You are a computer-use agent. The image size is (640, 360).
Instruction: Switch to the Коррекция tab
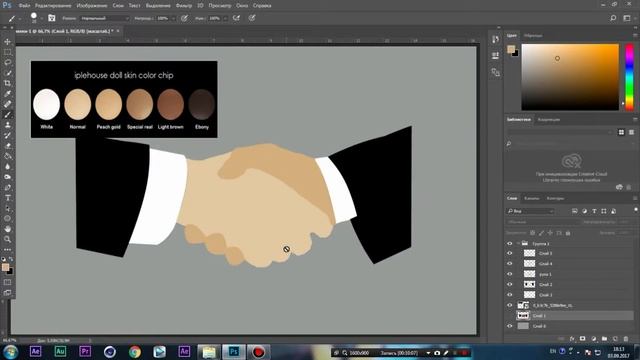[549, 120]
